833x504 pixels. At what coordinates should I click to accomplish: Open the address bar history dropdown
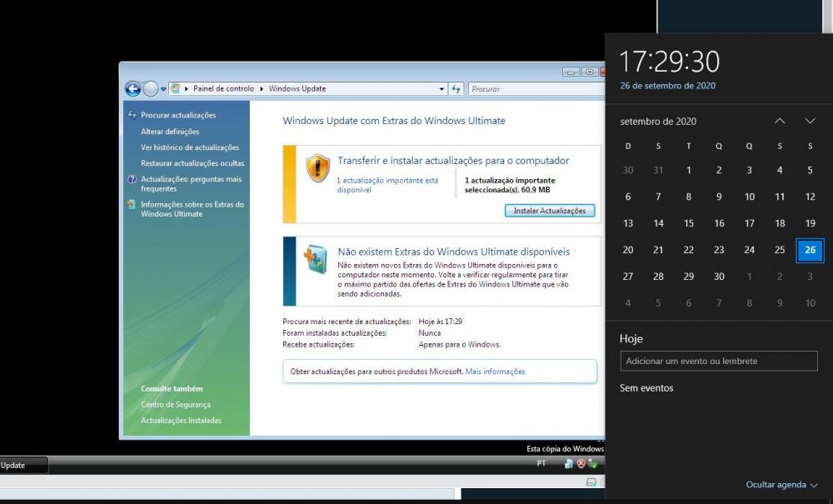(x=441, y=89)
